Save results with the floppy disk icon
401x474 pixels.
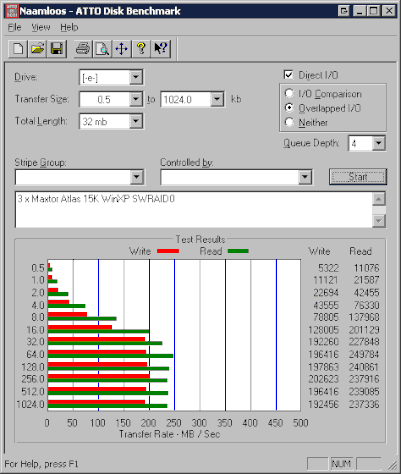coord(56,49)
